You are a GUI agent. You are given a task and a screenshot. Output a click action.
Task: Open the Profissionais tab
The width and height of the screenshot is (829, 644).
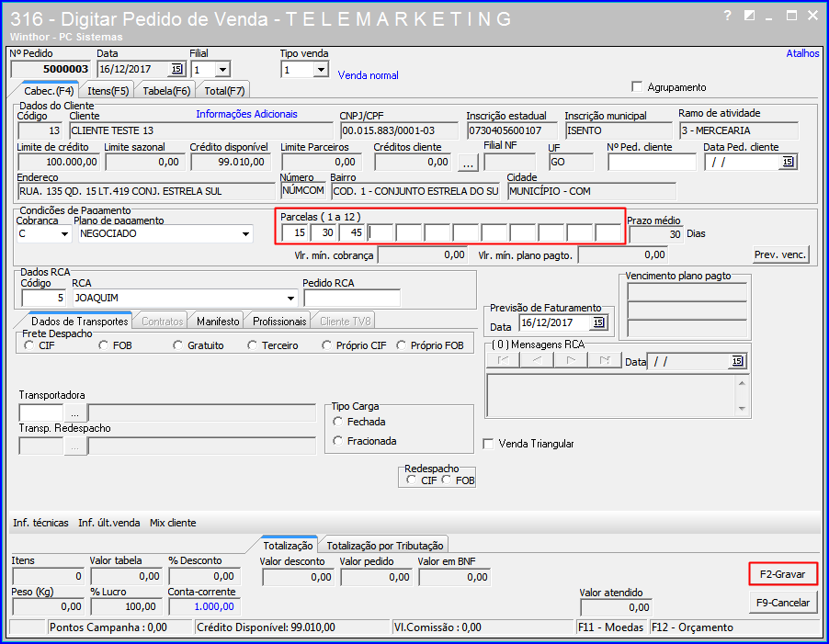(x=279, y=322)
